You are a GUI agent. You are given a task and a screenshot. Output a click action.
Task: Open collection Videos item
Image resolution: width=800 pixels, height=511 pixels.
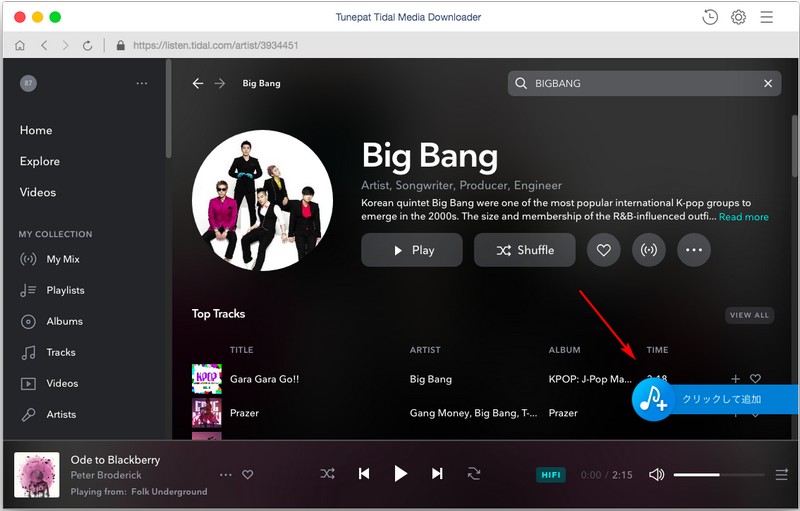pyautogui.click(x=49, y=384)
